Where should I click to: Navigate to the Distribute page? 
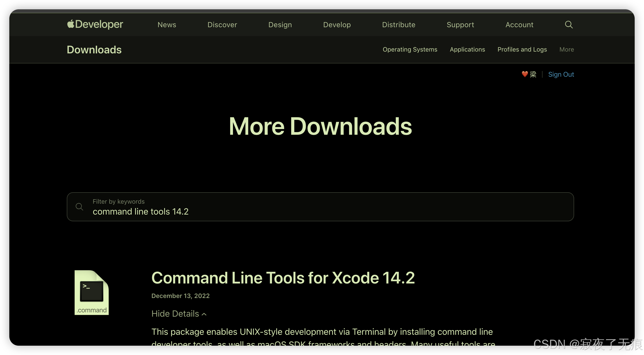[x=398, y=25]
